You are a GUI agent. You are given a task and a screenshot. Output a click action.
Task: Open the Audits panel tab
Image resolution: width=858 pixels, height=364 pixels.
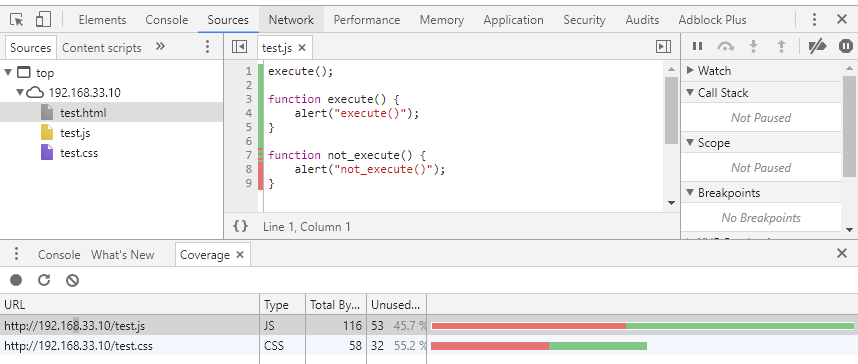642,20
